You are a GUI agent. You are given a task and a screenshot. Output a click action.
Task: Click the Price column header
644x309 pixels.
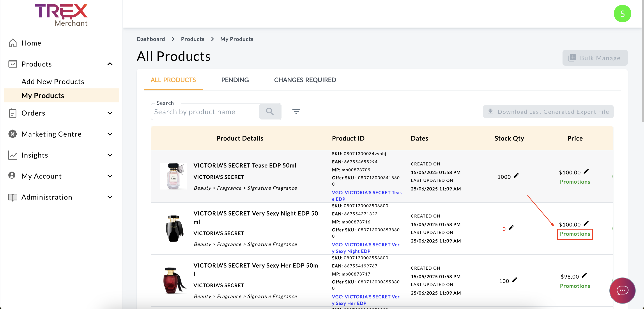[575, 138]
